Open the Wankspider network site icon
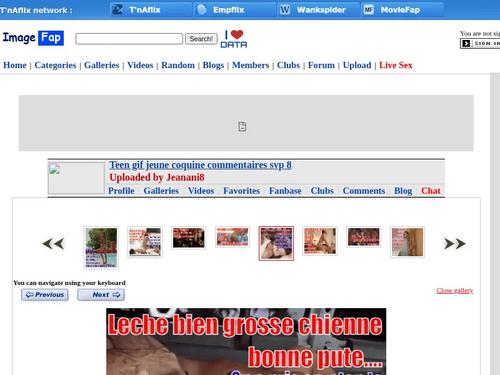Viewport: 500px width, 375px height. click(x=285, y=10)
